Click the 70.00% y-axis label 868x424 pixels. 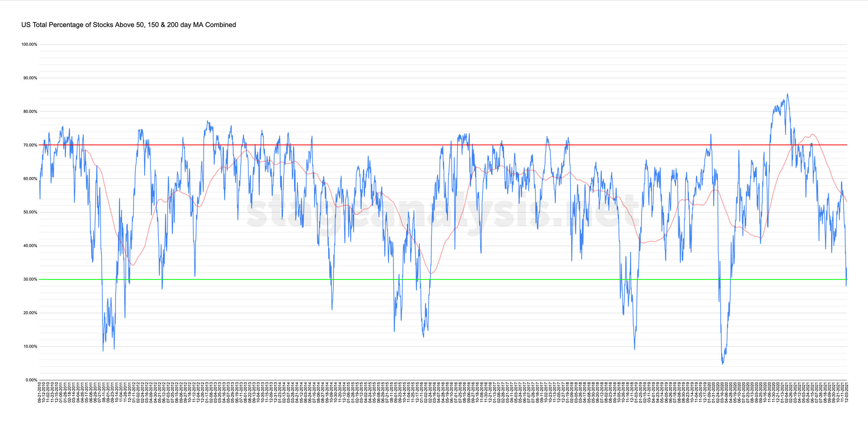pos(30,145)
